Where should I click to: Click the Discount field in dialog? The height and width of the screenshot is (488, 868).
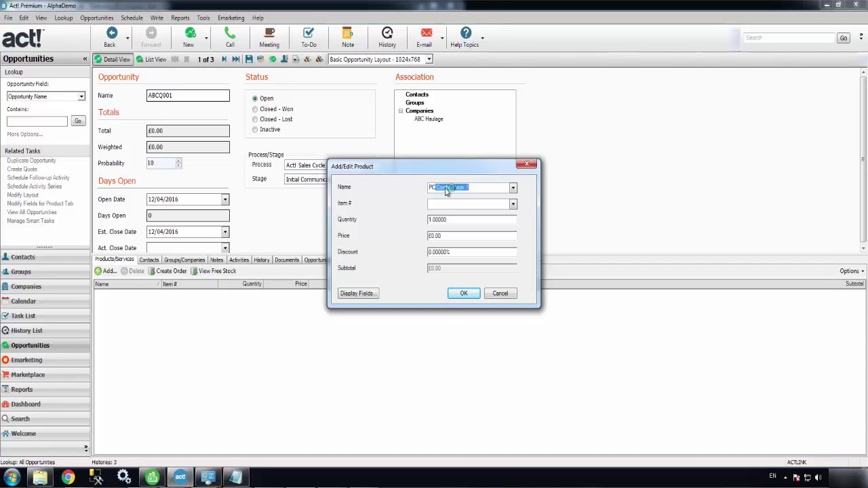coord(472,252)
